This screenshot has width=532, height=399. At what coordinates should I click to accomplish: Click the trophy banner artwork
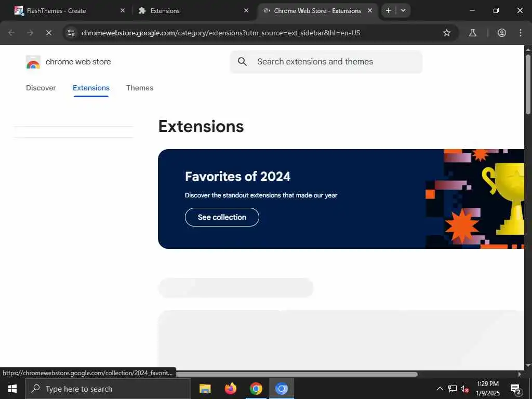pos(475,199)
